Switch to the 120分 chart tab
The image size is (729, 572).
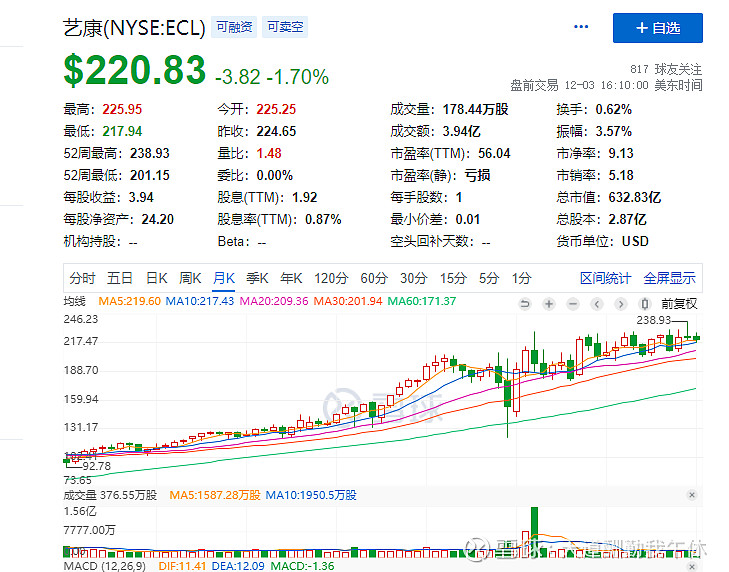point(331,278)
